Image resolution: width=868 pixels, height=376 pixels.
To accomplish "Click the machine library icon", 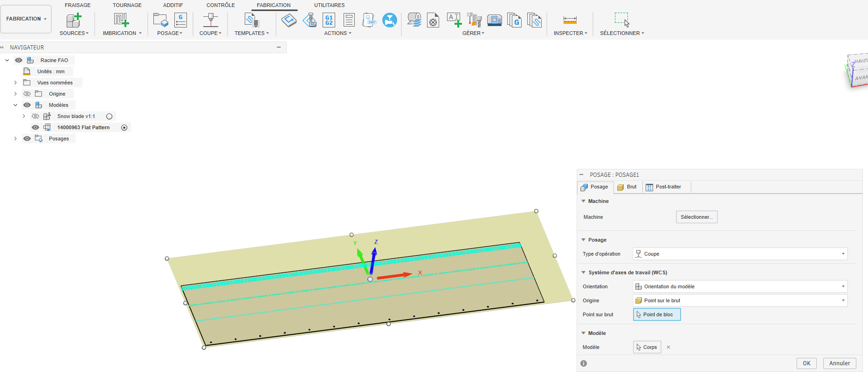I will pos(494,20).
